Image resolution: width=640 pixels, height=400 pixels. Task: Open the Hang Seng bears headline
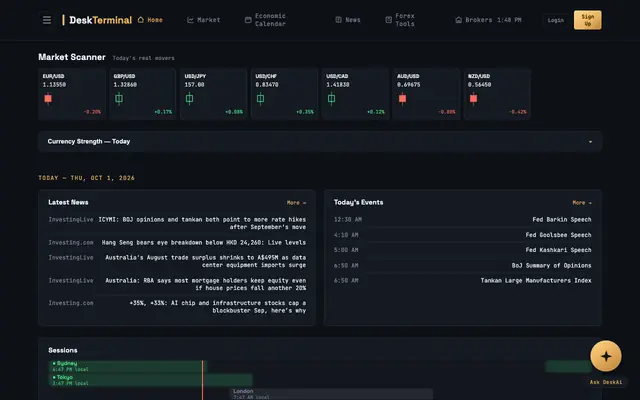pyautogui.click(x=204, y=242)
